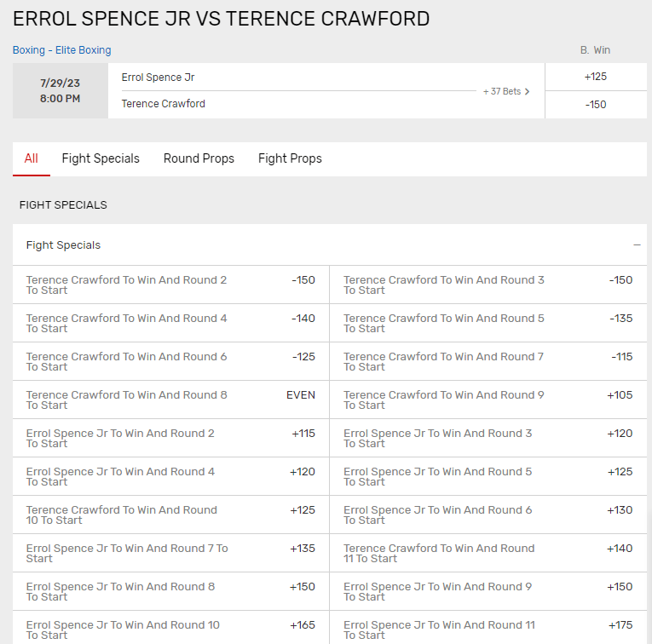Screen dimensions: 652x644
Task: Select Spence Jr To Win And Round 6 at +130
Action: [x=488, y=515]
